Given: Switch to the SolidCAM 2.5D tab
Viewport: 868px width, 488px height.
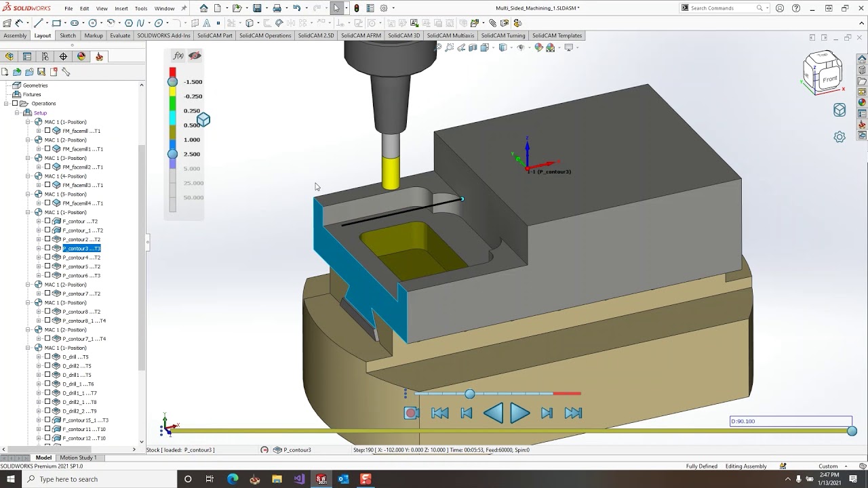Looking at the screenshot, I should pyautogui.click(x=316, y=35).
